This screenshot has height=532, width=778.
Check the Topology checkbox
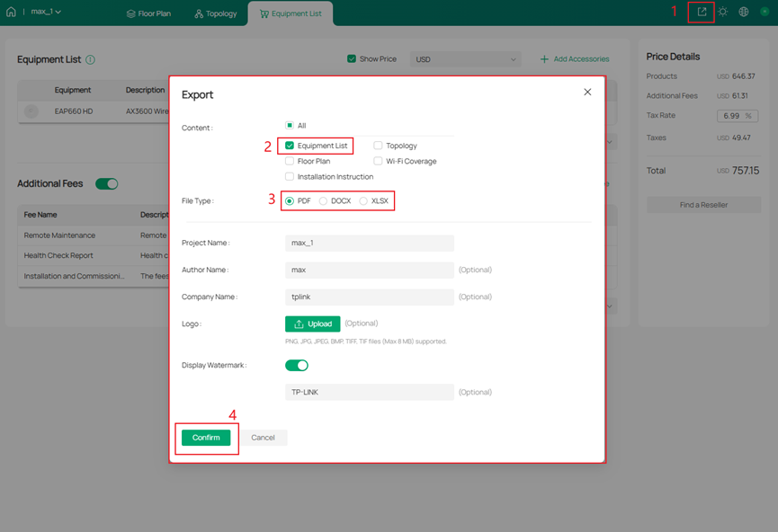[x=379, y=146]
